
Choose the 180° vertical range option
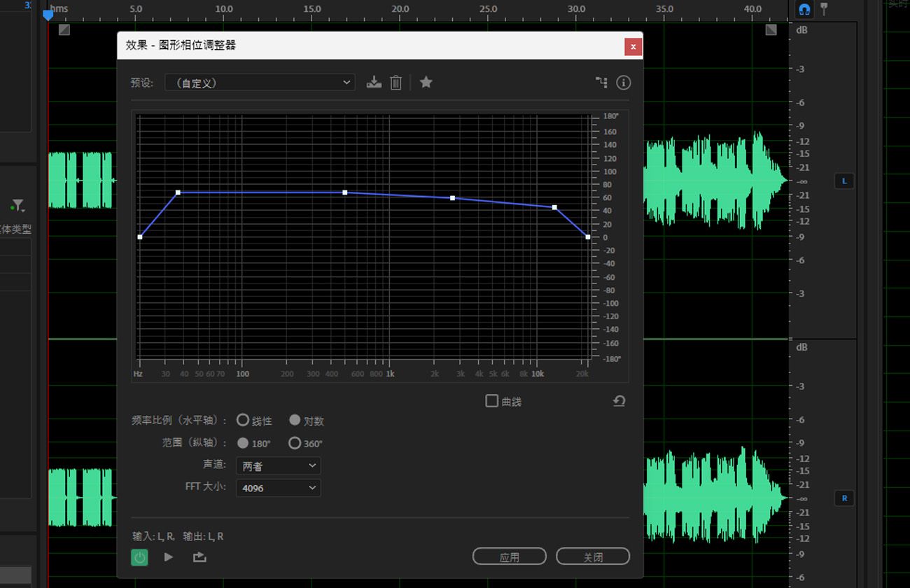[x=243, y=442]
